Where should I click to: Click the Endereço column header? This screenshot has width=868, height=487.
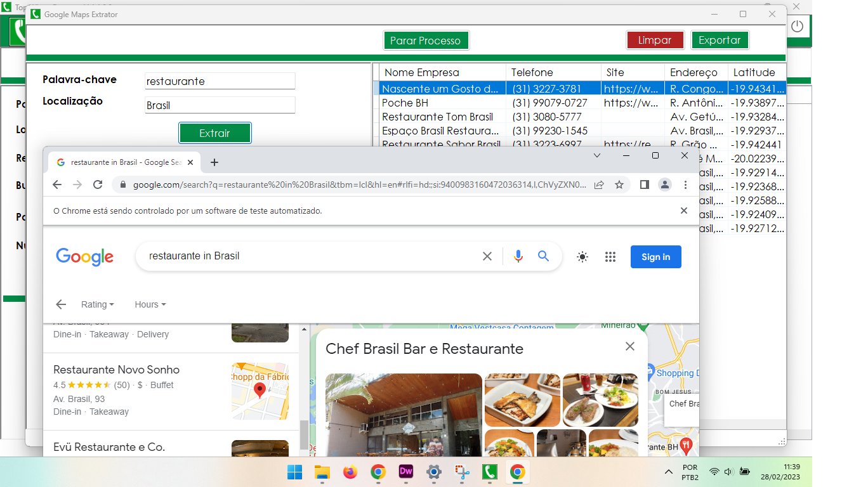(696, 72)
